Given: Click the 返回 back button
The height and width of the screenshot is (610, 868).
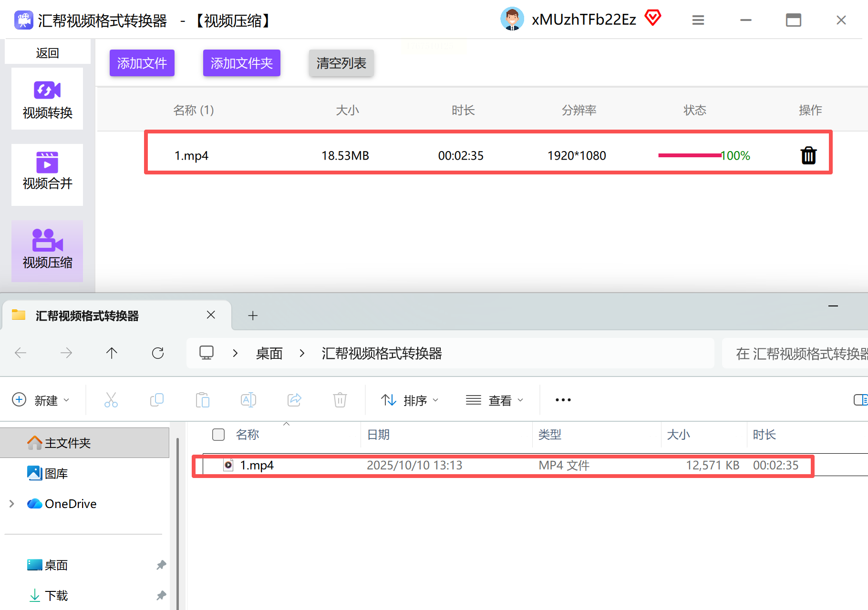Looking at the screenshot, I should tap(48, 52).
